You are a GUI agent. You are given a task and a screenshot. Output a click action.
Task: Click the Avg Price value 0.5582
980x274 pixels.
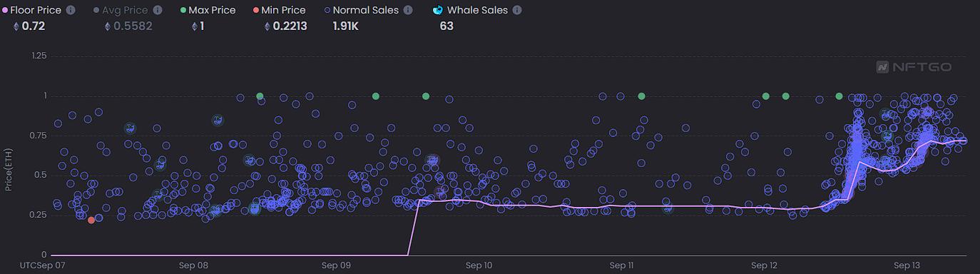tap(133, 26)
